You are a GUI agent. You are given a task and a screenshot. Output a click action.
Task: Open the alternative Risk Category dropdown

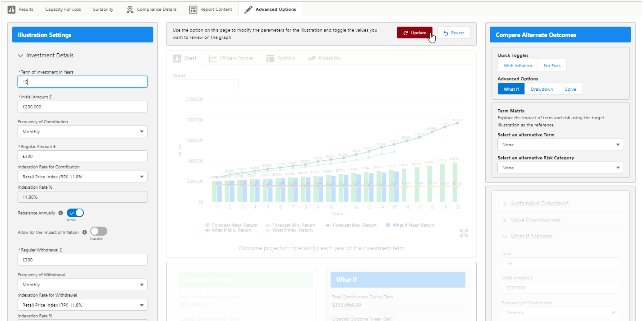tap(560, 168)
